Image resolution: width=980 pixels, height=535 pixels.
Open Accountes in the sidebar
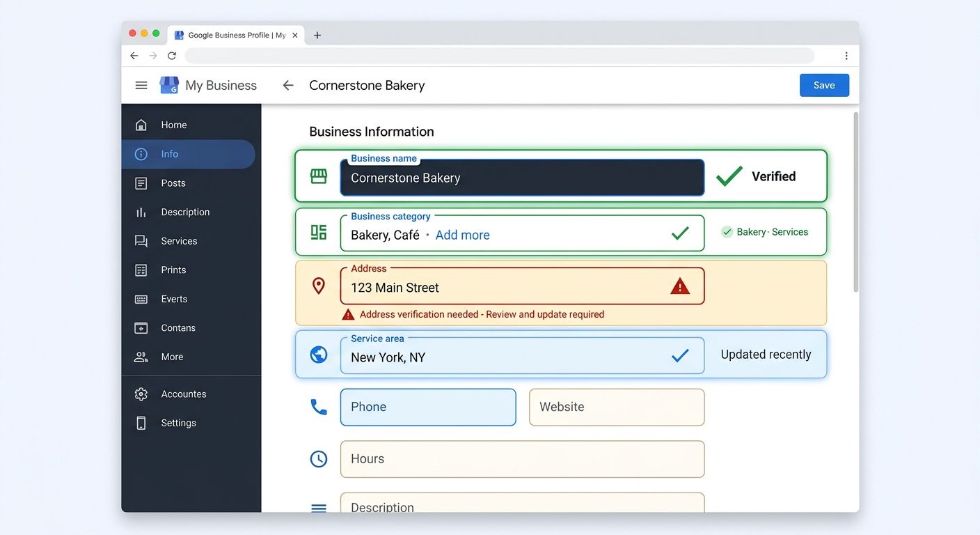188,394
